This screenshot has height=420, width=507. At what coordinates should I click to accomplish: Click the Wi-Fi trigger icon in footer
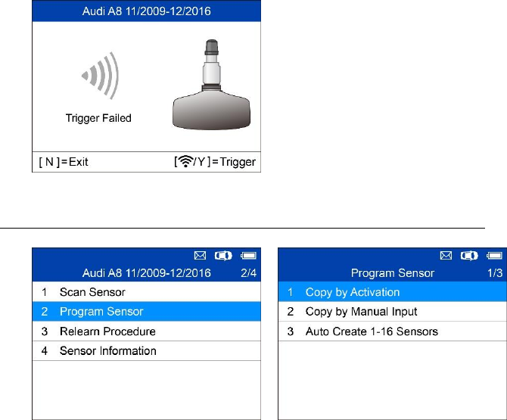[x=185, y=161]
